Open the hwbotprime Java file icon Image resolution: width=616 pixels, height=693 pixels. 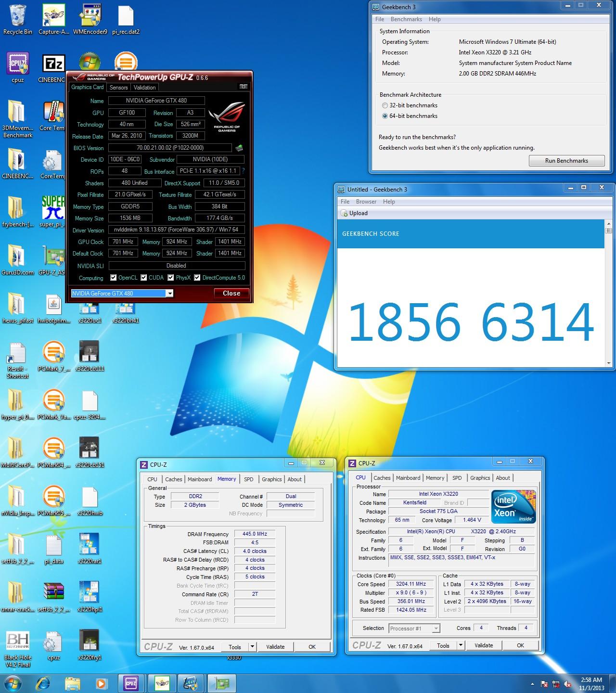click(x=53, y=308)
